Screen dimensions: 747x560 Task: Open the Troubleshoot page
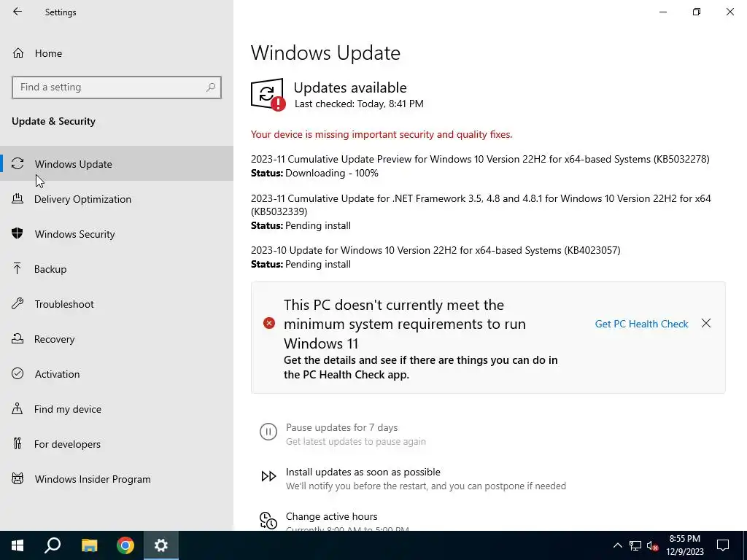coord(117,304)
